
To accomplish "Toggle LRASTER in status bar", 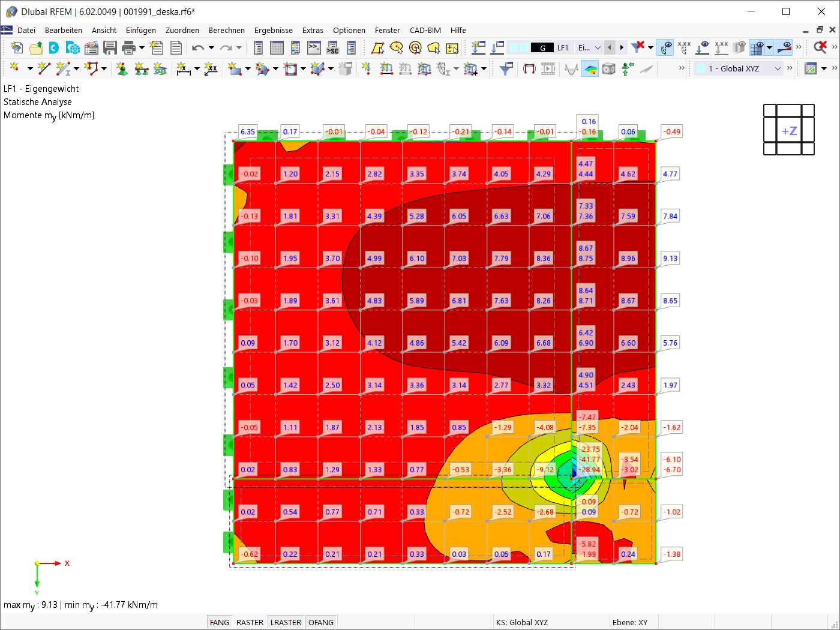I will 286,622.
